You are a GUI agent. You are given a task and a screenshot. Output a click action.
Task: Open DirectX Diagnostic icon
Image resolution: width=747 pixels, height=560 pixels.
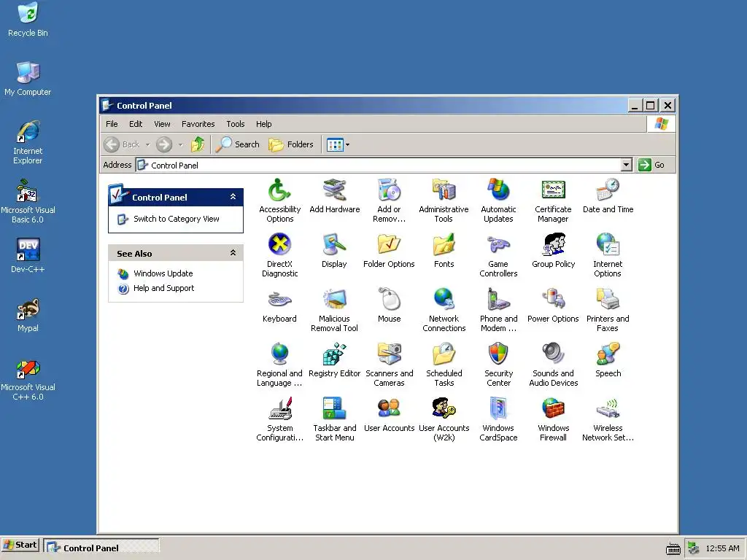pos(279,245)
